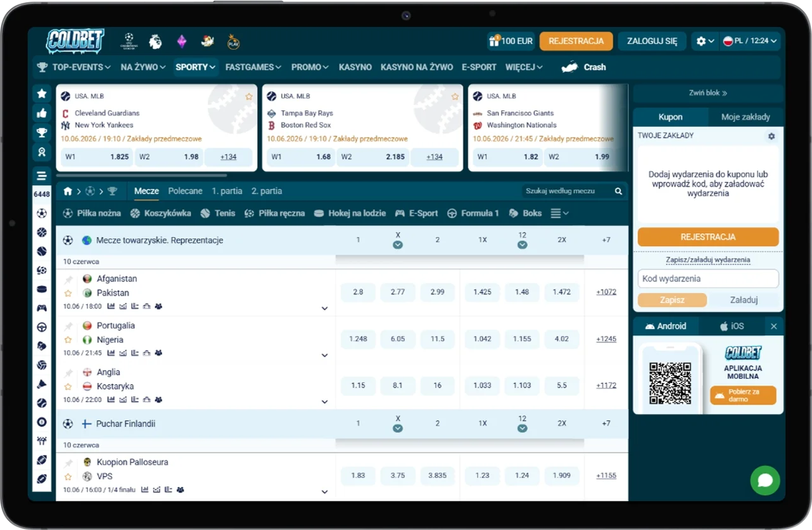The image size is (812, 530).
Task: Open +1072 more markets for Afganistan–Pakistan
Action: click(606, 292)
